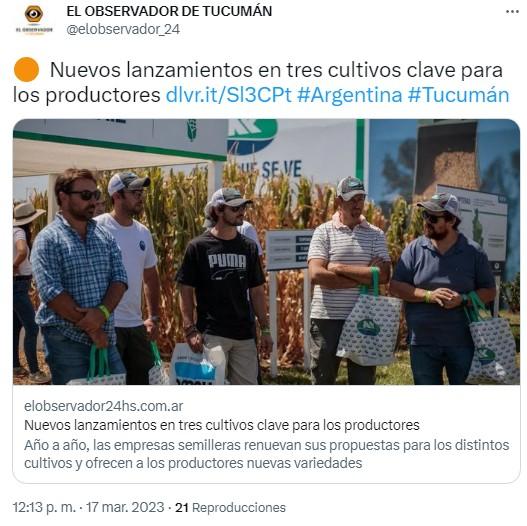Open the #Argentina hashtag
This screenshot has height=526, width=527.
click(x=350, y=95)
